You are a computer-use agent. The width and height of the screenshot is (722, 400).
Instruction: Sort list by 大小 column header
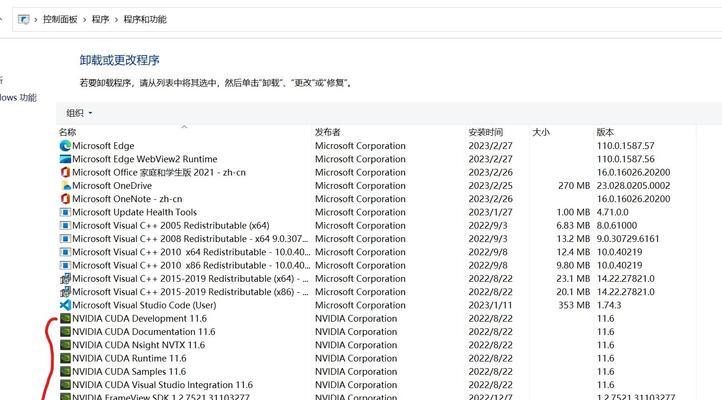pos(541,132)
